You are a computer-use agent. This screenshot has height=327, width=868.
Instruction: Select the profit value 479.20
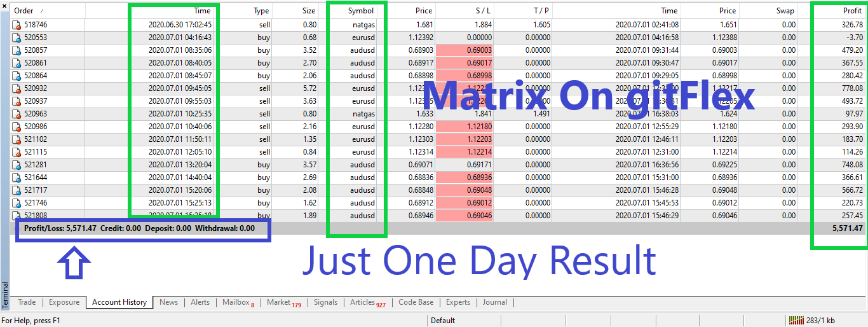point(852,50)
